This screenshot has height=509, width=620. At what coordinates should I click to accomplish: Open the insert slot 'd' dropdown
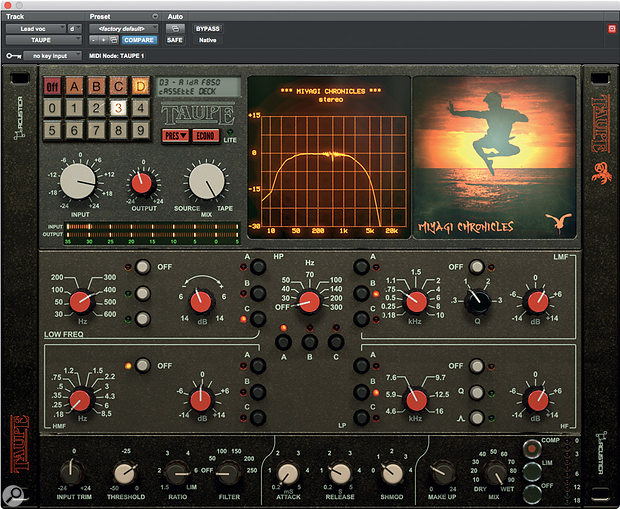[x=75, y=28]
